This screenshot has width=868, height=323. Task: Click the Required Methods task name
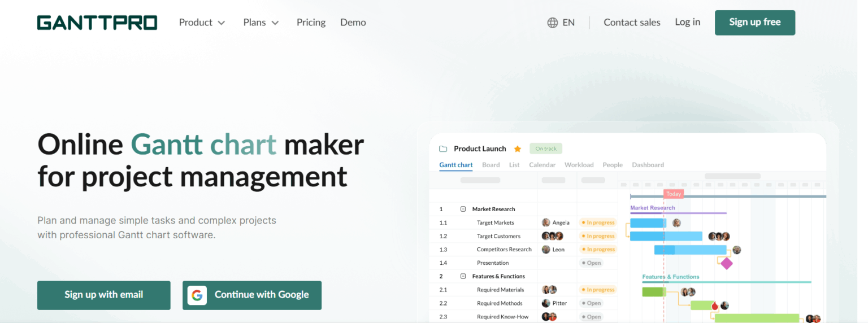(x=500, y=303)
